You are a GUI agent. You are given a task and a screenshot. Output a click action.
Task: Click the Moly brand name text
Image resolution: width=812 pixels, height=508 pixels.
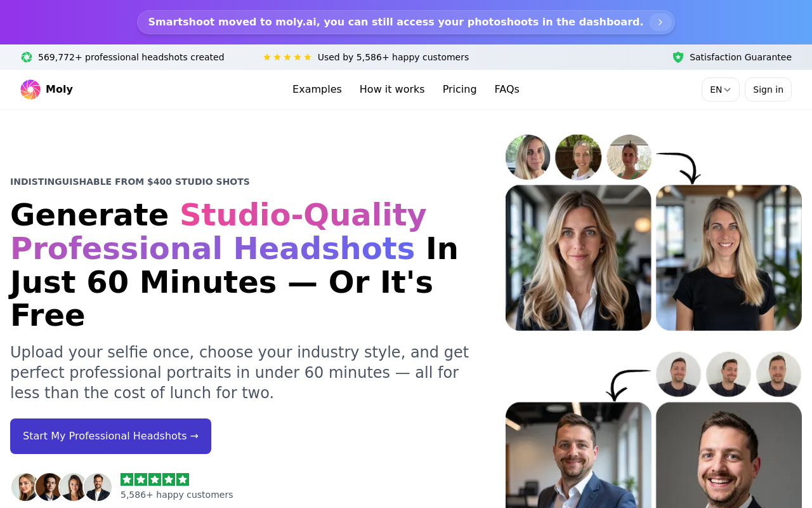(x=59, y=90)
